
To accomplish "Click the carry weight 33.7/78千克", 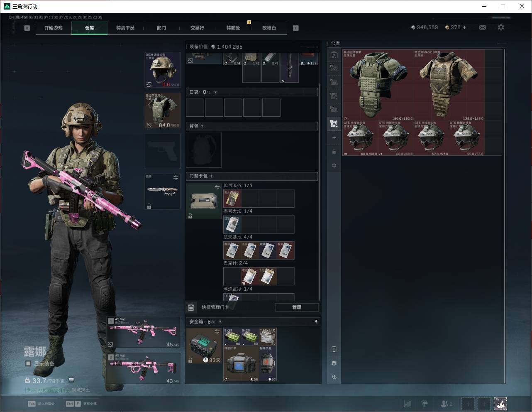I will tap(45, 380).
